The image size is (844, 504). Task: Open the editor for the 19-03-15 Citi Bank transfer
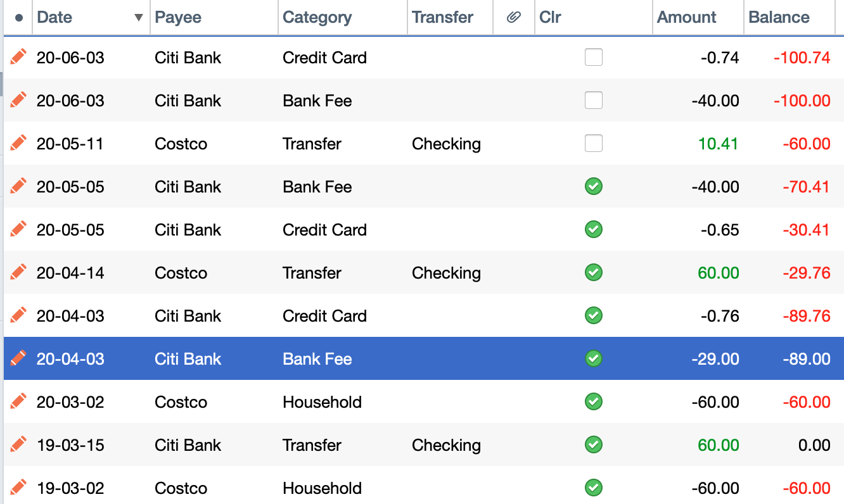[x=18, y=445]
